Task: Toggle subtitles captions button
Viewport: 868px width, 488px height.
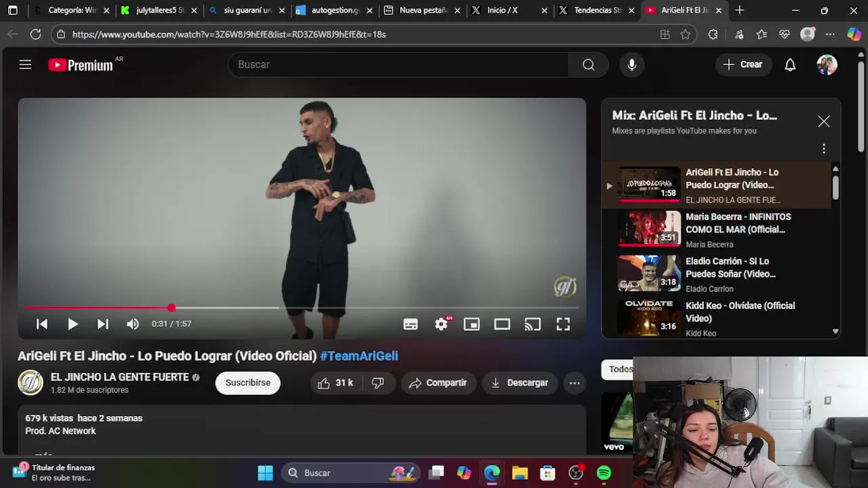Action: pyautogui.click(x=410, y=324)
